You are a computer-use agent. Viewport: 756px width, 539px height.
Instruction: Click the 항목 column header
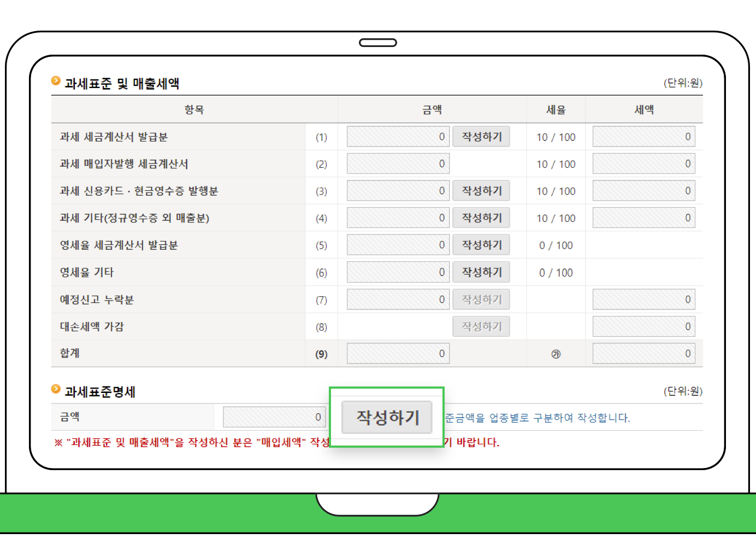click(x=195, y=109)
